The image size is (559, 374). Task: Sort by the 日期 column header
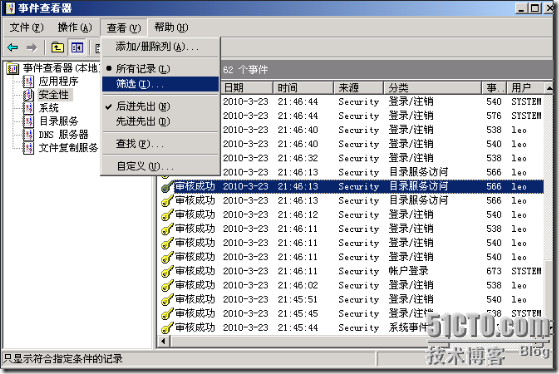pos(247,88)
